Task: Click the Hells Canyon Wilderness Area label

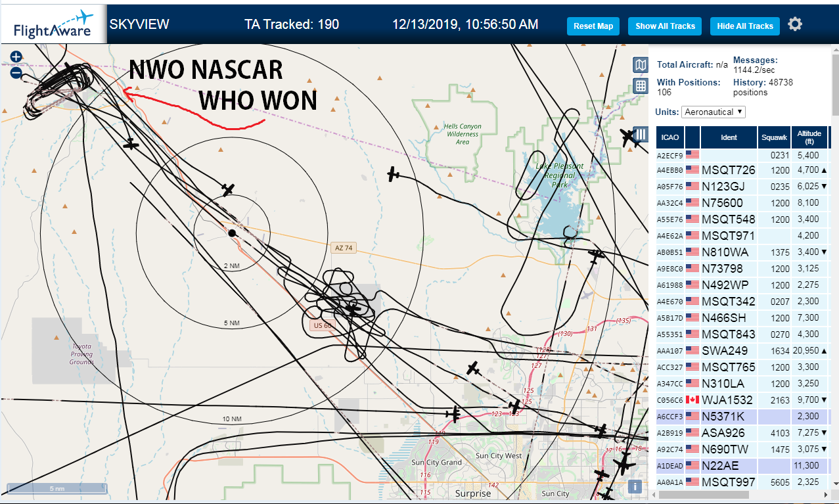Action: click(x=463, y=134)
